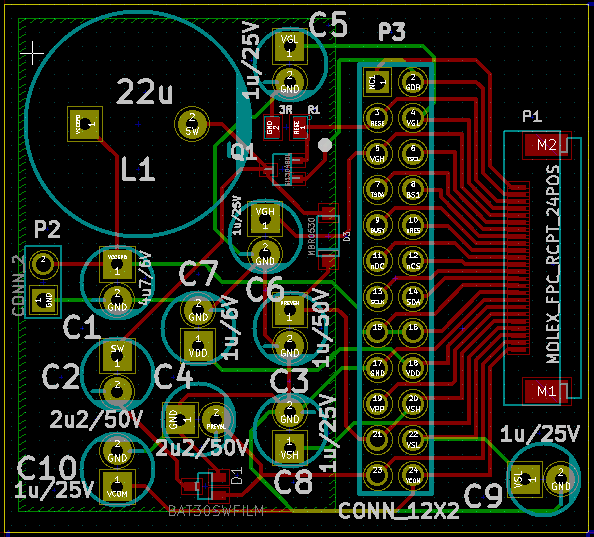
Task: Select P3 pad 10 labeled nRES
Action: [413, 225]
